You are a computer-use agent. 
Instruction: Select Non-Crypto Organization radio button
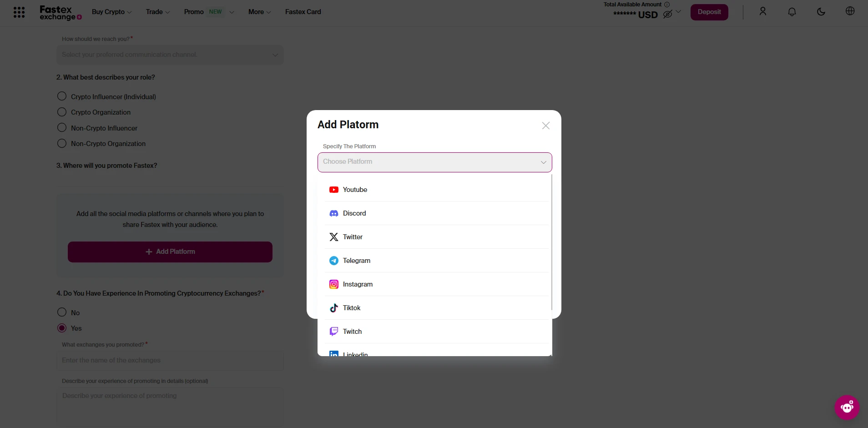62,144
